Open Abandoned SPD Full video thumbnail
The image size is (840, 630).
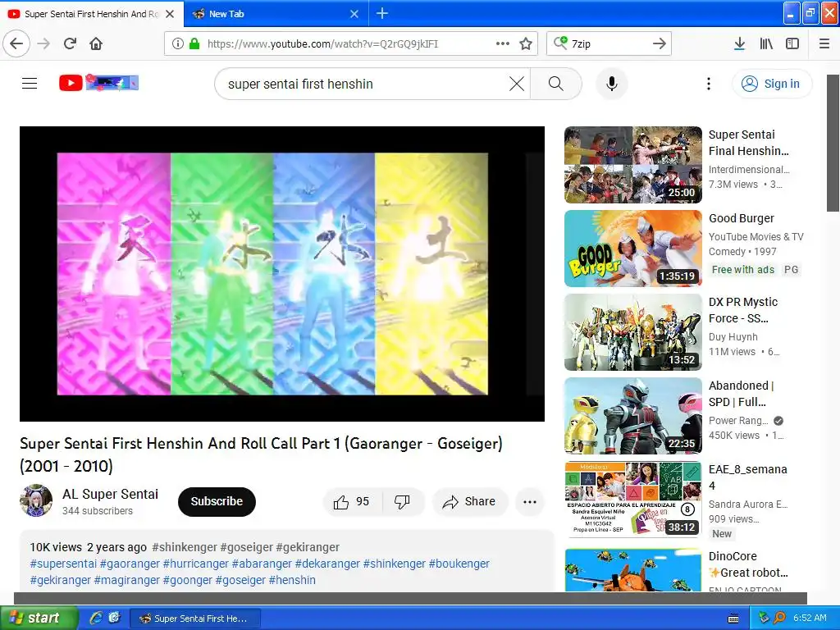tap(633, 416)
